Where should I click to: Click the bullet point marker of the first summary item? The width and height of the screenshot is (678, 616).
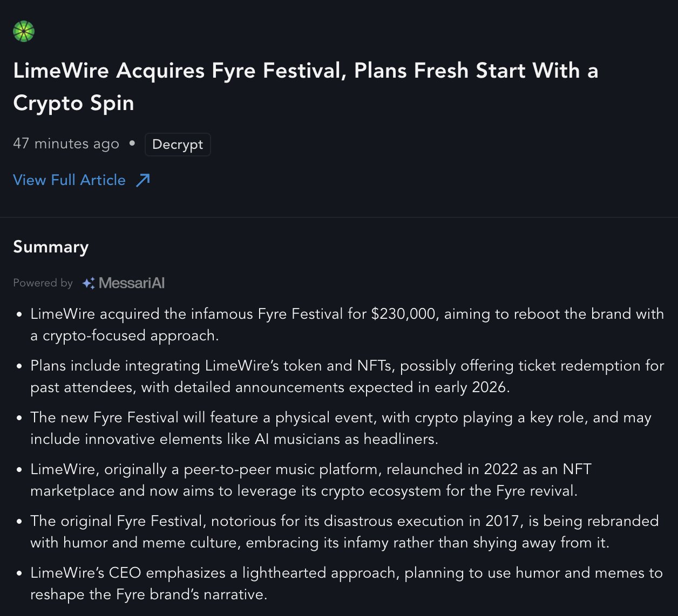pos(19,314)
